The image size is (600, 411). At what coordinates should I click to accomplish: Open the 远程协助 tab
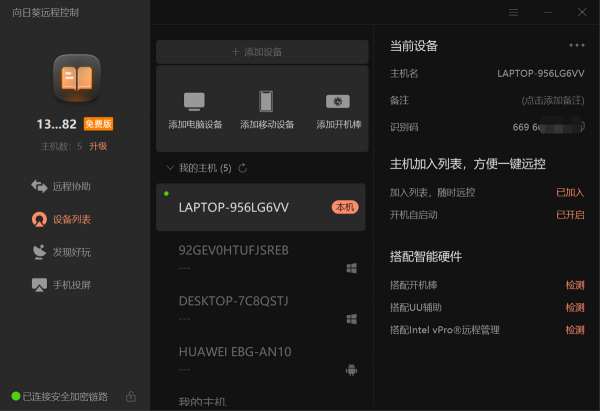(x=71, y=186)
